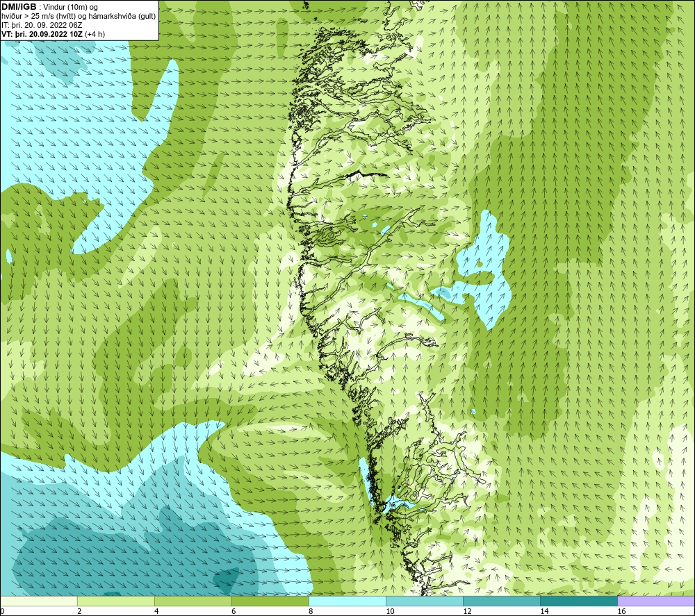Click the 'IT: þri. 20. 09. 2022 06Z' line
Image resolution: width=695 pixels, height=616 pixels.
pyautogui.click(x=42, y=25)
